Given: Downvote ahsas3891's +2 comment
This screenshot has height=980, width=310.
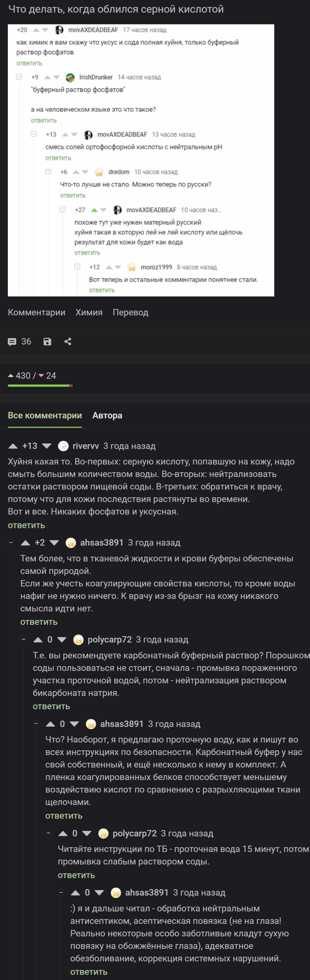Looking at the screenshot, I should tap(54, 543).
